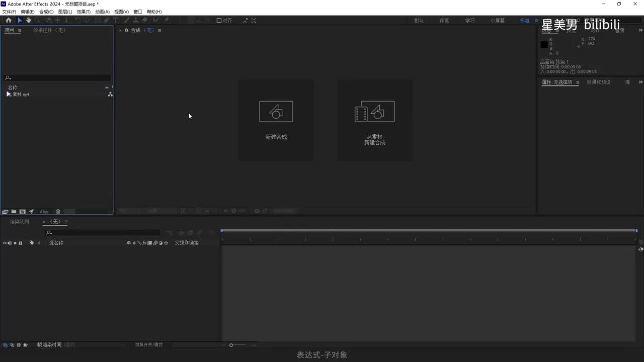
Task: Click the new composition icon in Project panel footer
Action: pos(23,212)
